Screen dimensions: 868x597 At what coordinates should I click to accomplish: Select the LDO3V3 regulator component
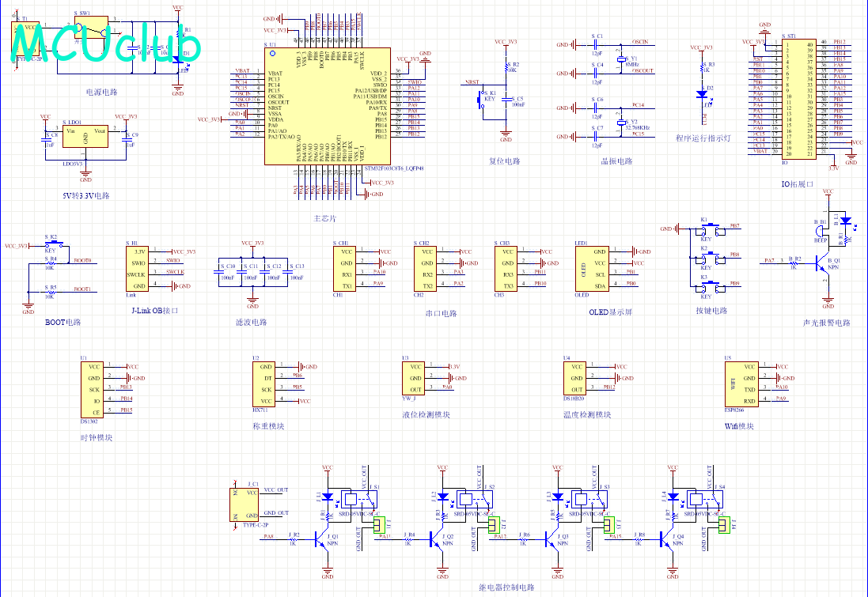coord(85,136)
